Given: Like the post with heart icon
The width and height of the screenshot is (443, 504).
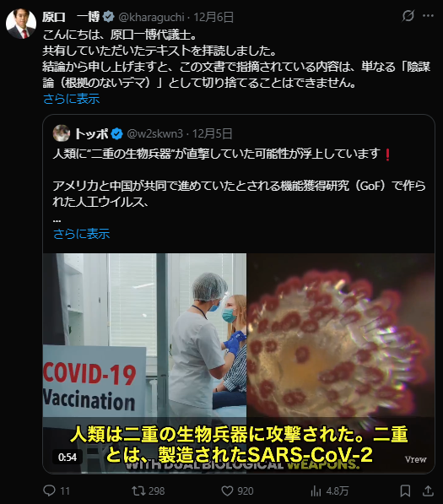Looking at the screenshot, I should 227,490.
